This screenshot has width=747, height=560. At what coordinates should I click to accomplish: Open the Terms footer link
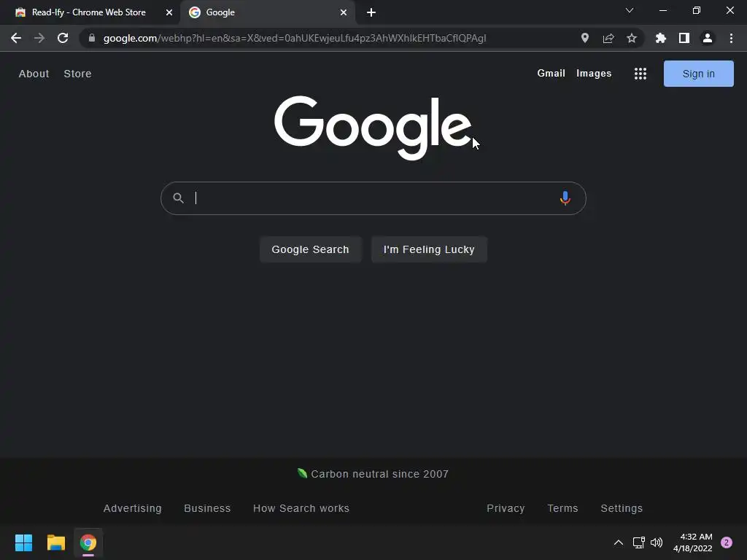point(562,508)
